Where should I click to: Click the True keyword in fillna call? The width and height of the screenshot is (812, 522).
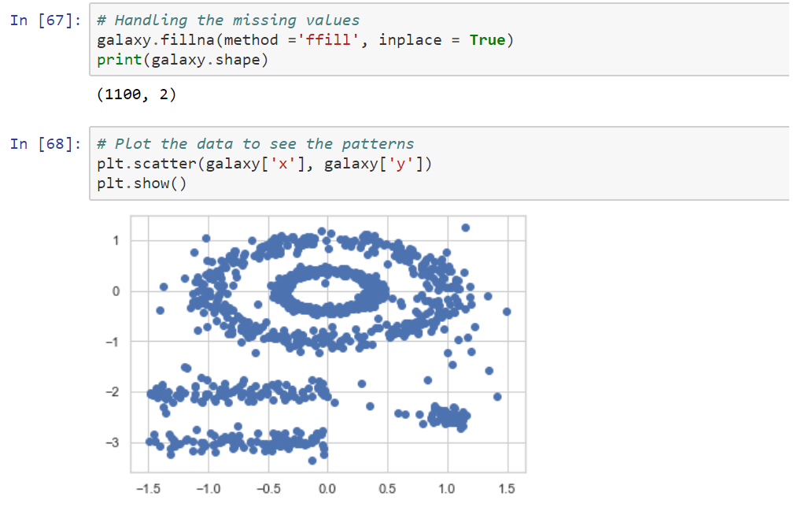(488, 39)
